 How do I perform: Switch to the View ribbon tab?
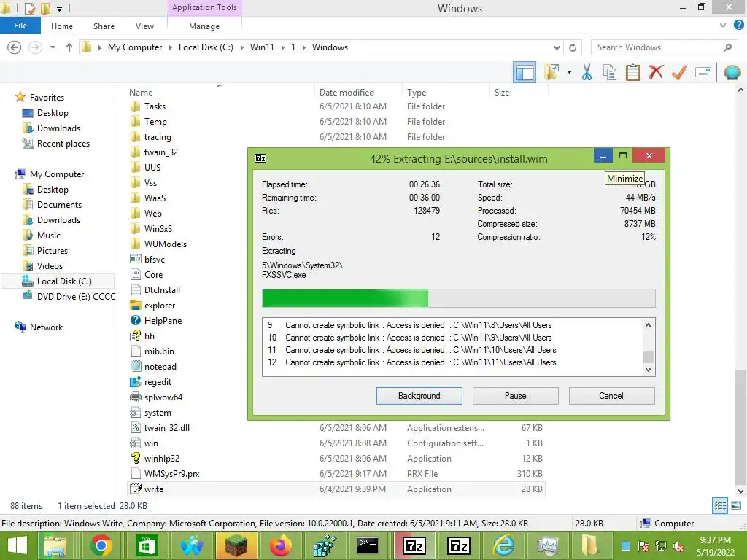tap(144, 26)
